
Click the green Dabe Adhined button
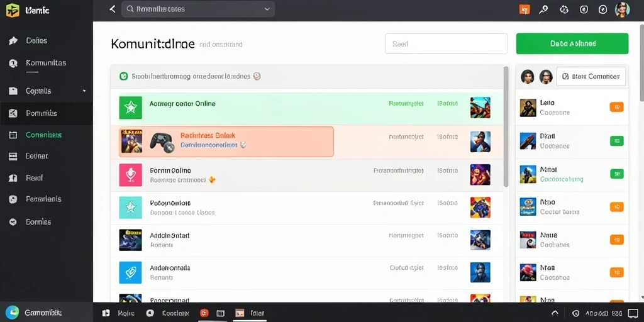click(572, 43)
